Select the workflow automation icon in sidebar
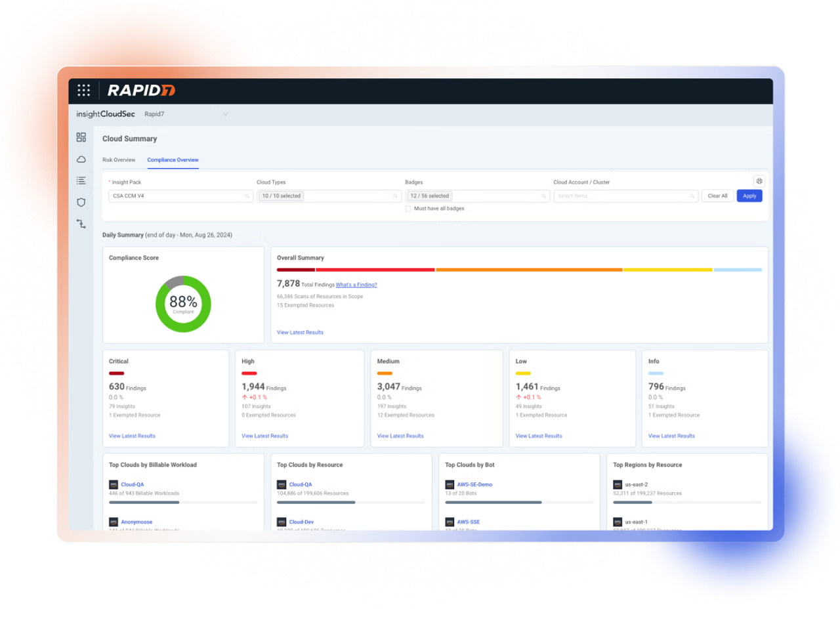The width and height of the screenshot is (840, 630). [x=81, y=224]
